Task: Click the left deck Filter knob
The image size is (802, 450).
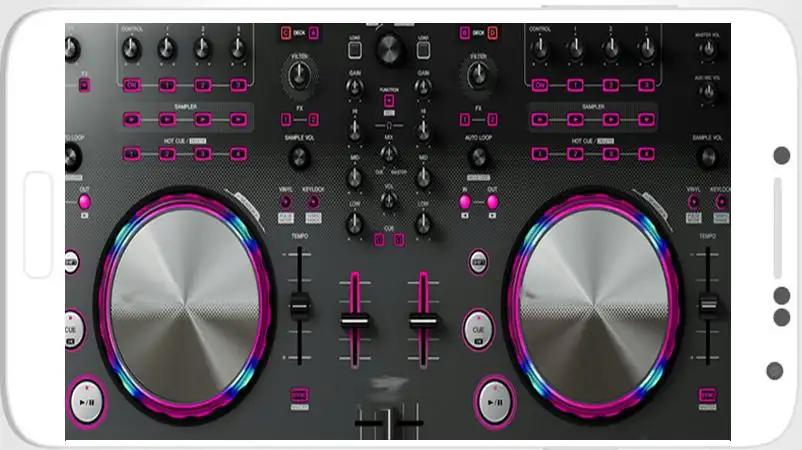Action: point(299,76)
